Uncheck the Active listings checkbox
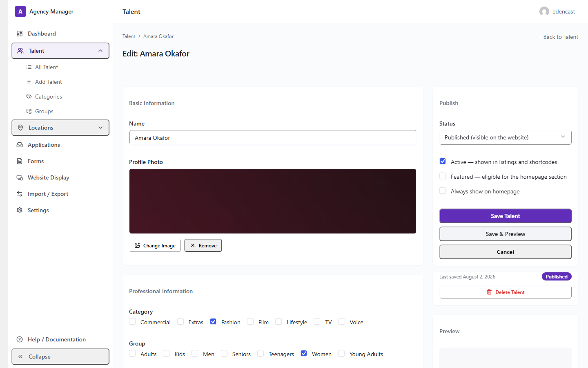 pos(443,162)
